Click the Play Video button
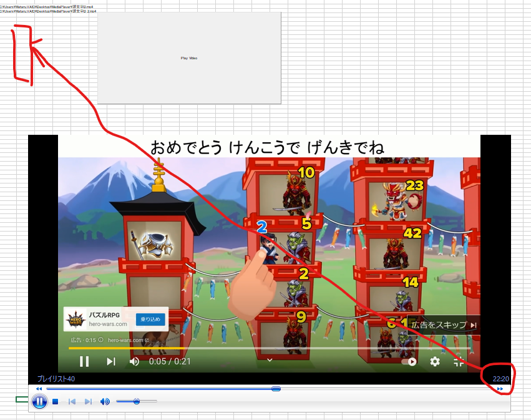The height and width of the screenshot is (420, 531). click(x=189, y=58)
